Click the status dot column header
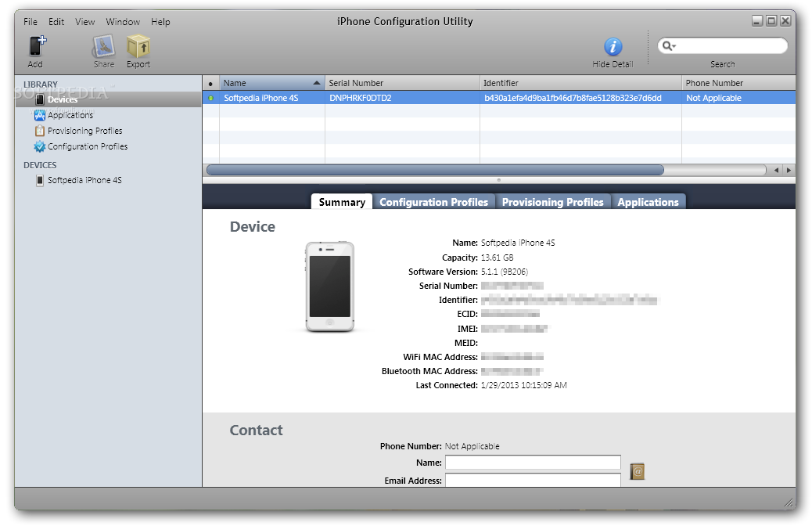812x526 pixels. (210, 83)
